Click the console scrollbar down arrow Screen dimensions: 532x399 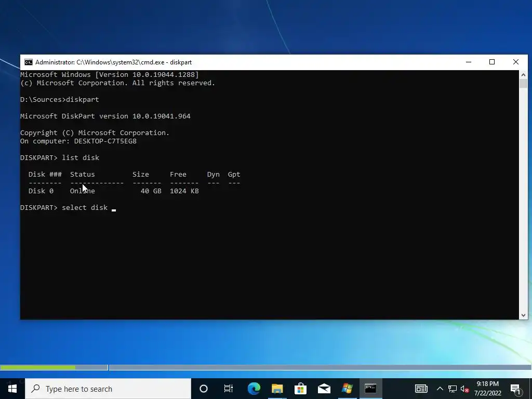tap(523, 315)
